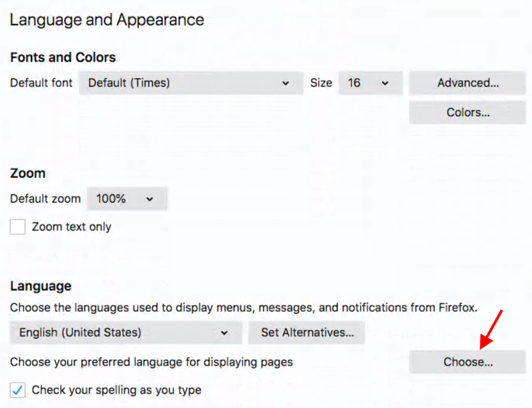532x408 pixels.
Task: Open the Default font dropdown
Action: [x=191, y=83]
